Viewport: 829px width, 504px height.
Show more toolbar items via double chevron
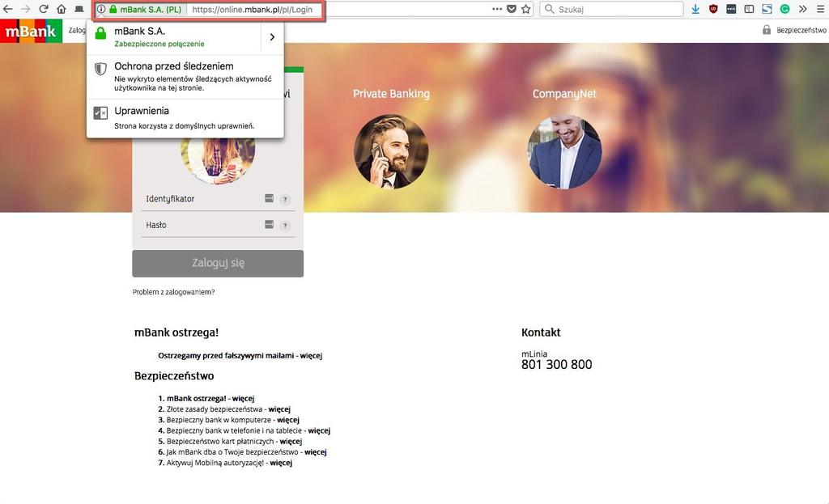pyautogui.click(x=802, y=9)
